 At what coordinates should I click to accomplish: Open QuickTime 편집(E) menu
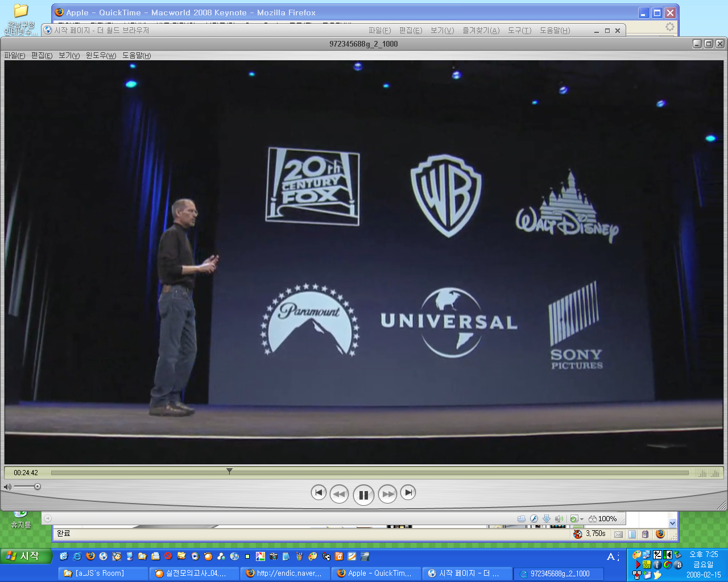(x=42, y=56)
